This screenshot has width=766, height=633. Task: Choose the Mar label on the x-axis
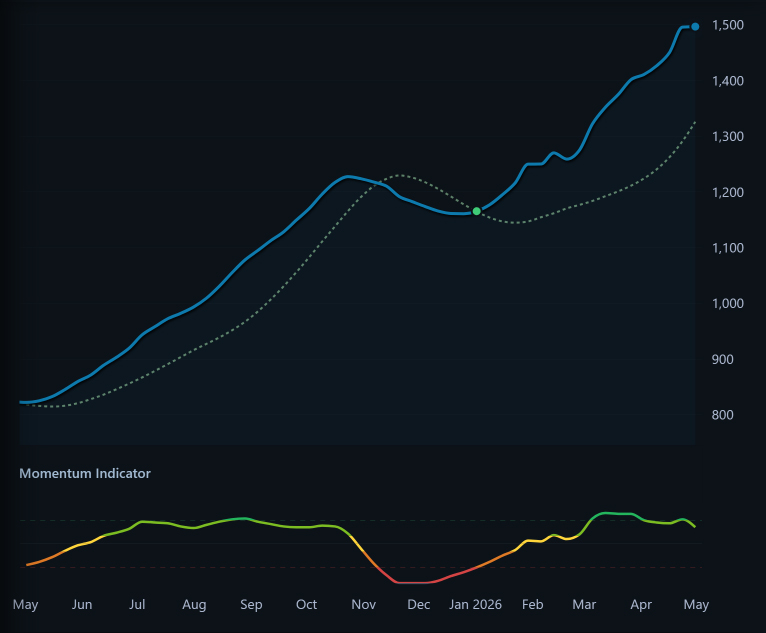583,604
